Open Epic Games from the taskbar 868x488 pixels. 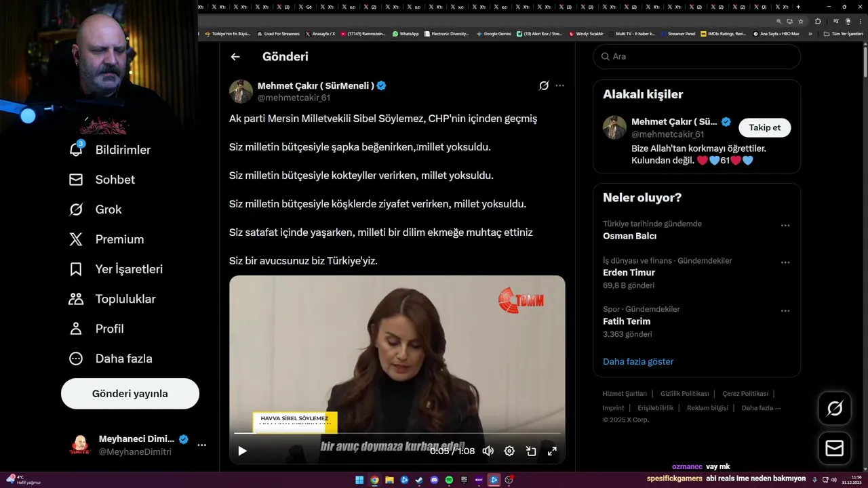(x=464, y=480)
